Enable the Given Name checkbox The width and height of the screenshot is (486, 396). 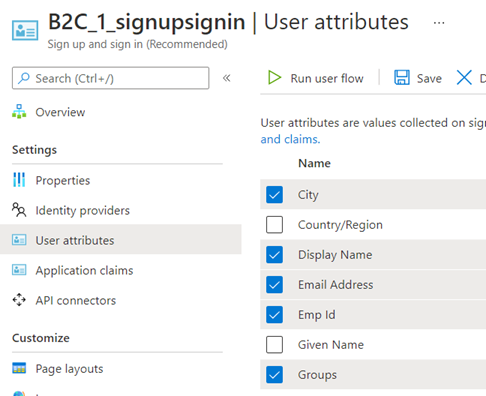point(274,345)
